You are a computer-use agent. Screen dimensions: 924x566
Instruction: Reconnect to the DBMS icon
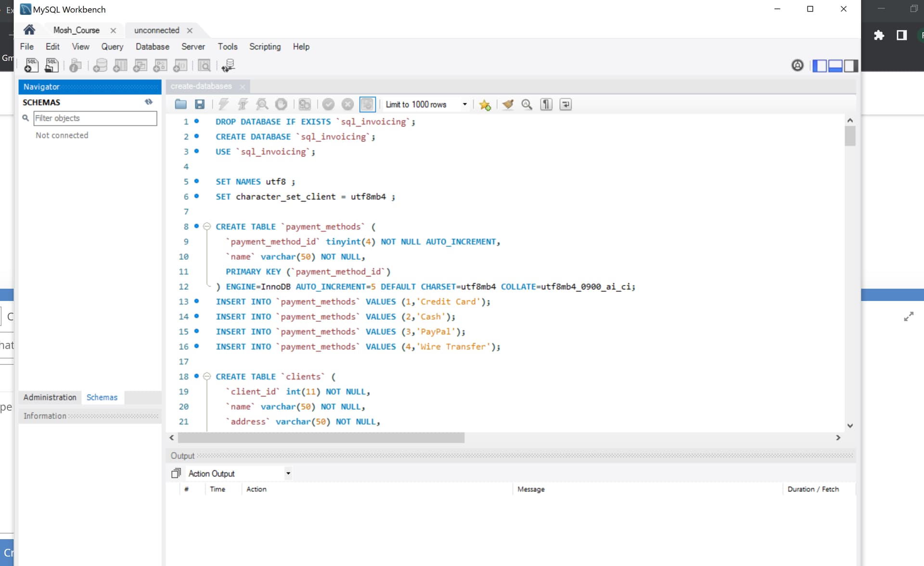point(229,65)
